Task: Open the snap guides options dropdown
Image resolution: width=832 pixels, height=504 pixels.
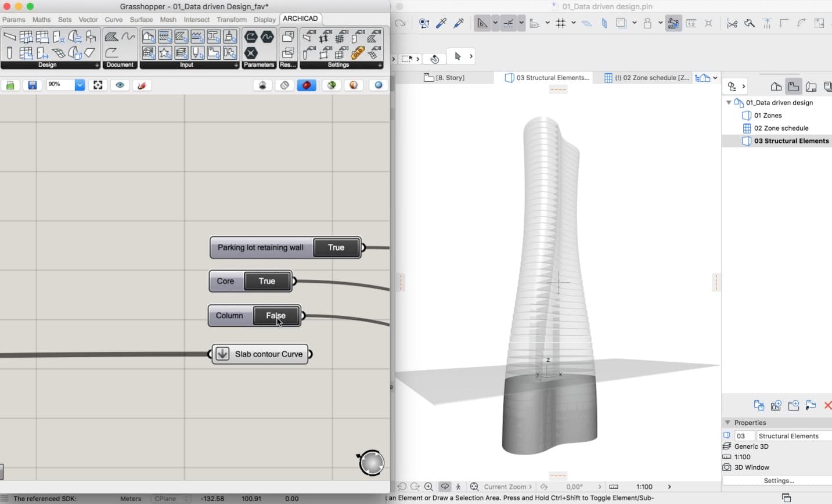Action: click(521, 23)
